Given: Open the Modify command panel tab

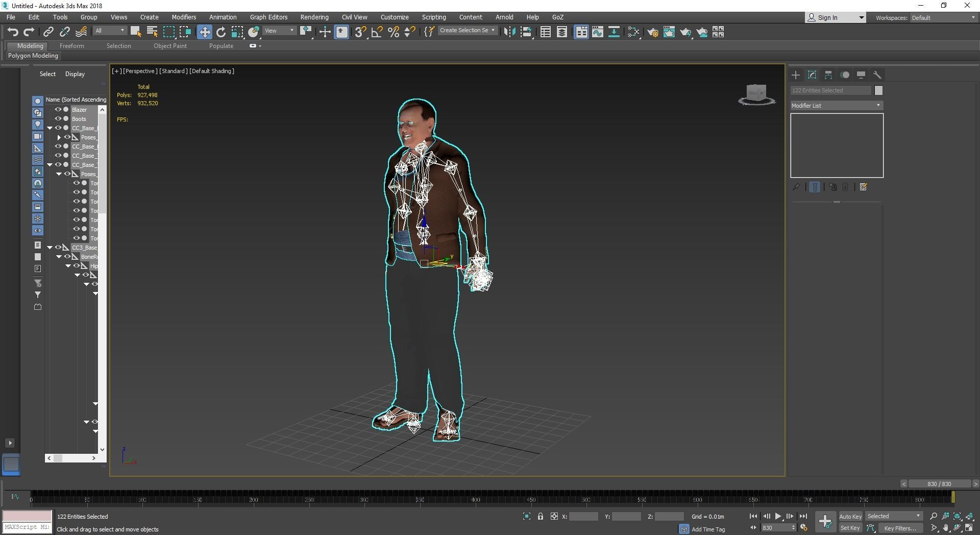Looking at the screenshot, I should coord(812,75).
